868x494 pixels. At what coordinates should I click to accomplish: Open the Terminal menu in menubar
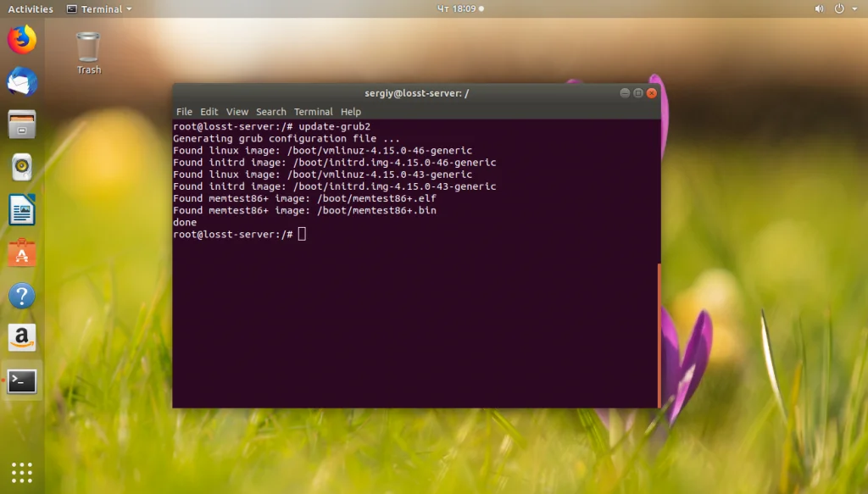click(314, 112)
